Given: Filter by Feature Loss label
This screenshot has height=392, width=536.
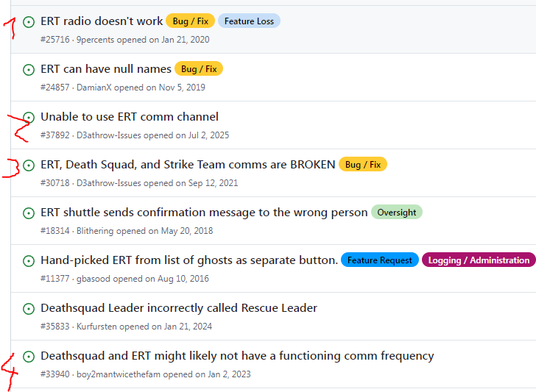Looking at the screenshot, I should (x=249, y=21).
